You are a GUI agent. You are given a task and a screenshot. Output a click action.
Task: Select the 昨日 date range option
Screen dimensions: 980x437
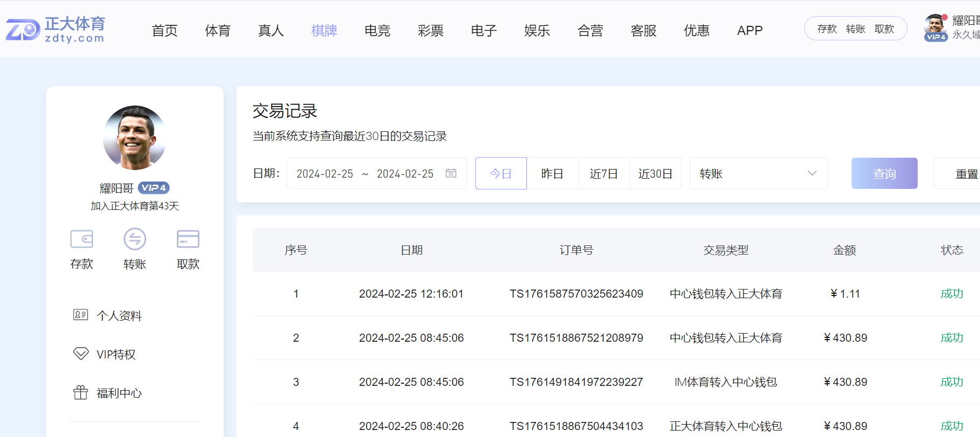552,173
